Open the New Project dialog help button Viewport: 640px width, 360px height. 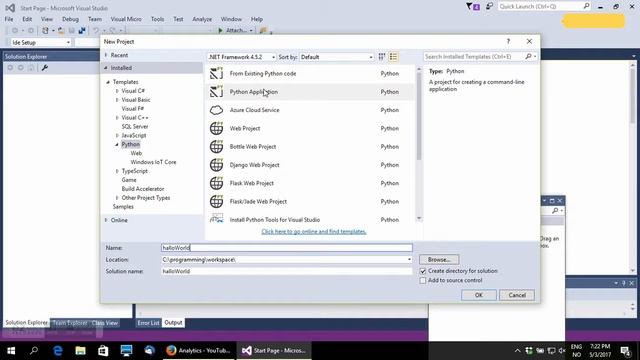[x=508, y=41]
